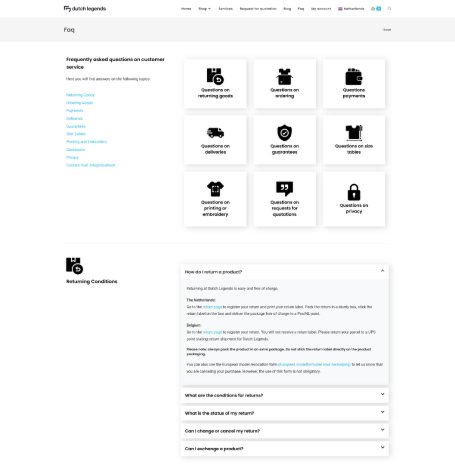455x465 pixels.
Task: Click 'Questions on deliveries' label
Action: pyautogui.click(x=215, y=149)
